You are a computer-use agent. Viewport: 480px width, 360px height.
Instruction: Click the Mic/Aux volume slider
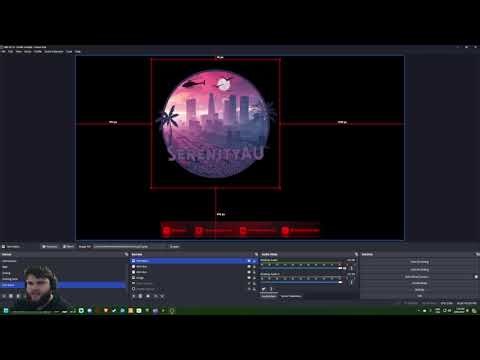click(x=302, y=282)
